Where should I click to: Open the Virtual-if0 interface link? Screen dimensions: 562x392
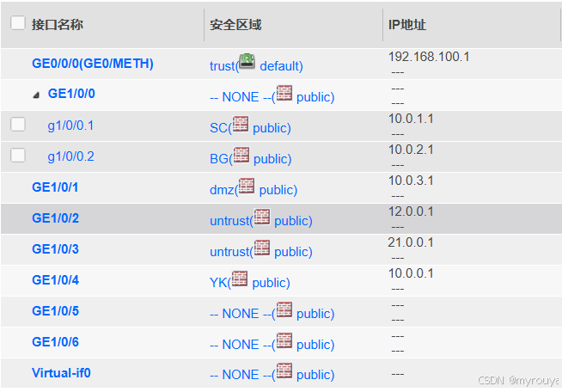[61, 373]
